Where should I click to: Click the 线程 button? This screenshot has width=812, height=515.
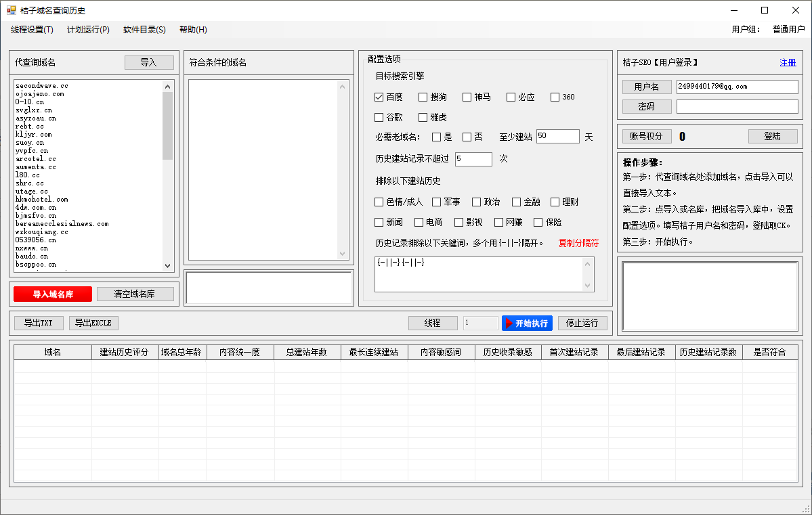click(x=433, y=323)
